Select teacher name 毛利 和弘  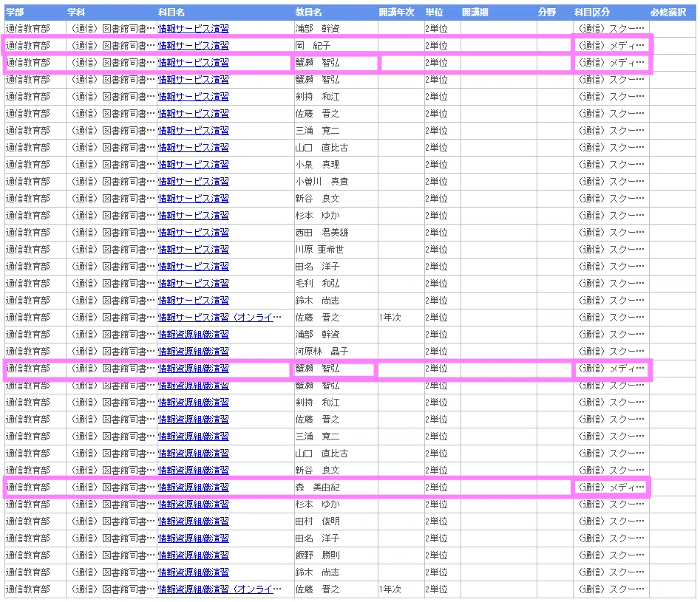tap(317, 284)
